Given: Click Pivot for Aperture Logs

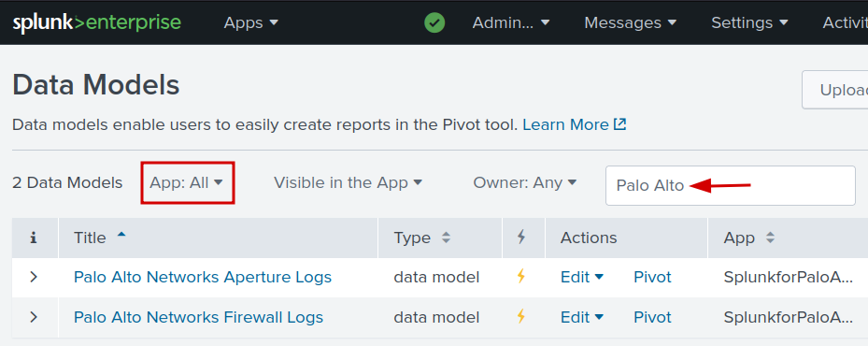Looking at the screenshot, I should pos(652,277).
